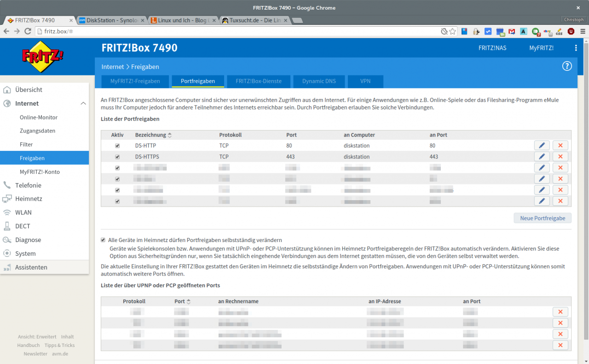Open the VPN tab
The image size is (589, 364).
click(x=365, y=81)
